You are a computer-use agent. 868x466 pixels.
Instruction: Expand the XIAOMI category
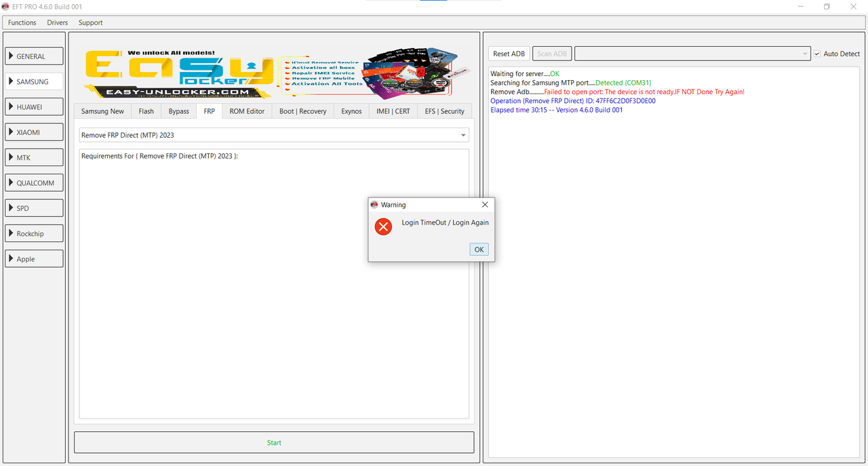(34, 132)
